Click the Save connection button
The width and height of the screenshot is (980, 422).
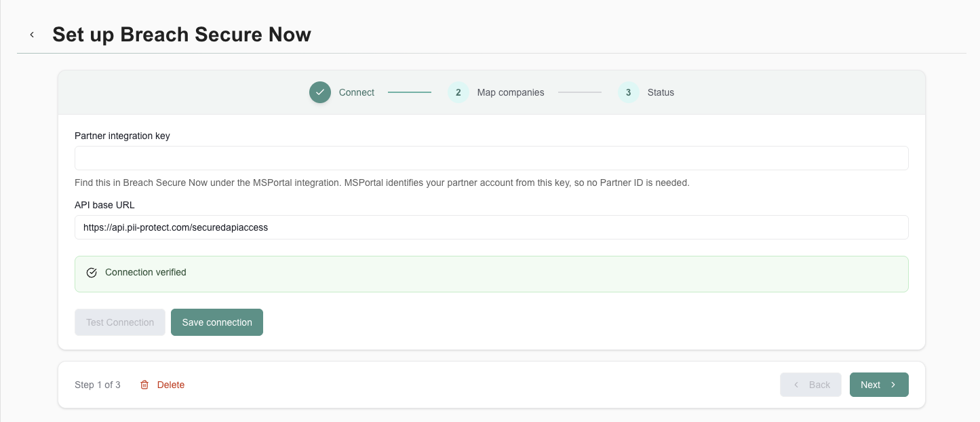point(217,322)
